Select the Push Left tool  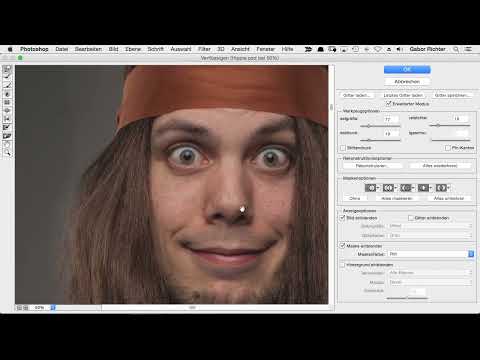tap(7, 119)
